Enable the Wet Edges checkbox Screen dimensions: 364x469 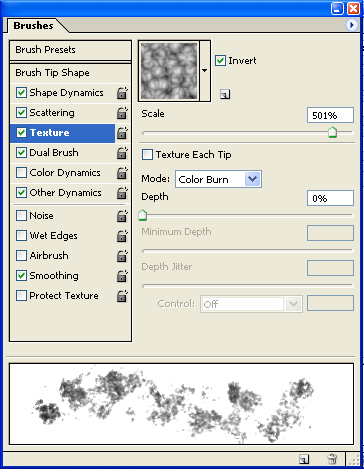(21, 236)
